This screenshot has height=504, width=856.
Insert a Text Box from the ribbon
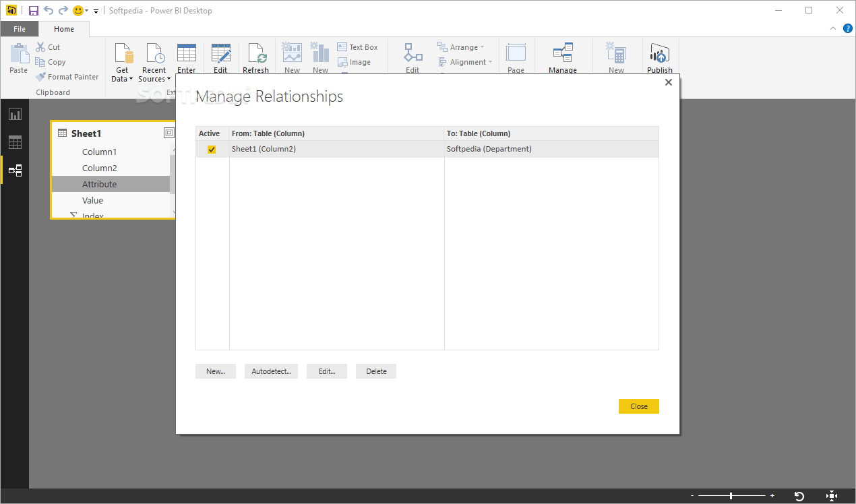(357, 46)
